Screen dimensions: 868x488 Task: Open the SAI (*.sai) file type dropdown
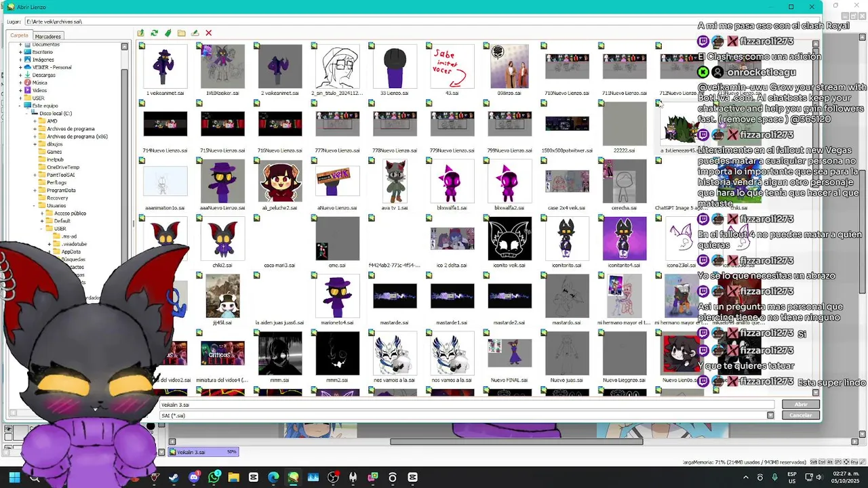click(x=770, y=415)
